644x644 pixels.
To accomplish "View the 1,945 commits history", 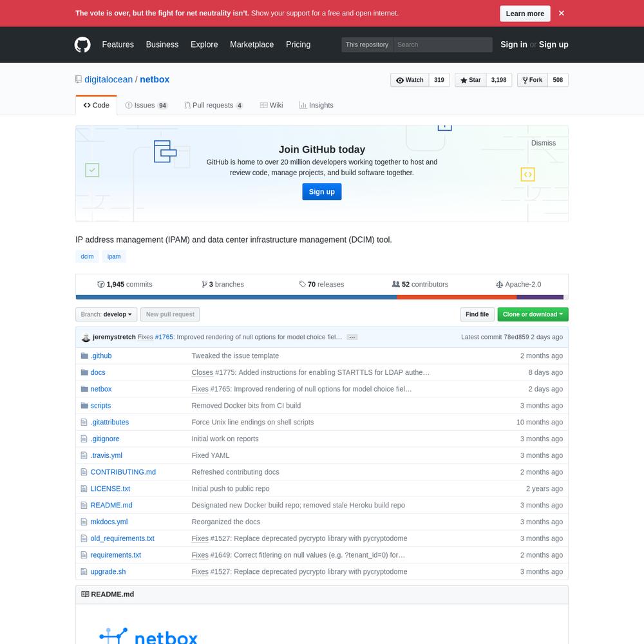I will pyautogui.click(x=124, y=284).
